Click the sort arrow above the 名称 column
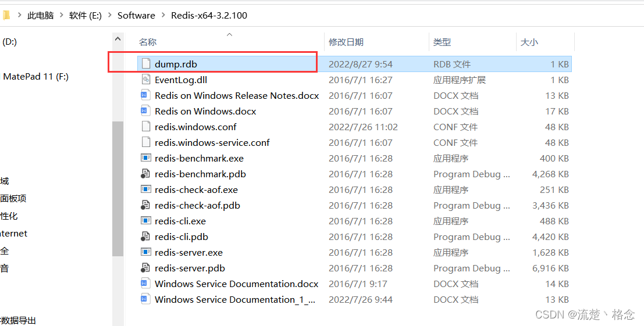The height and width of the screenshot is (326, 644). coord(230,34)
